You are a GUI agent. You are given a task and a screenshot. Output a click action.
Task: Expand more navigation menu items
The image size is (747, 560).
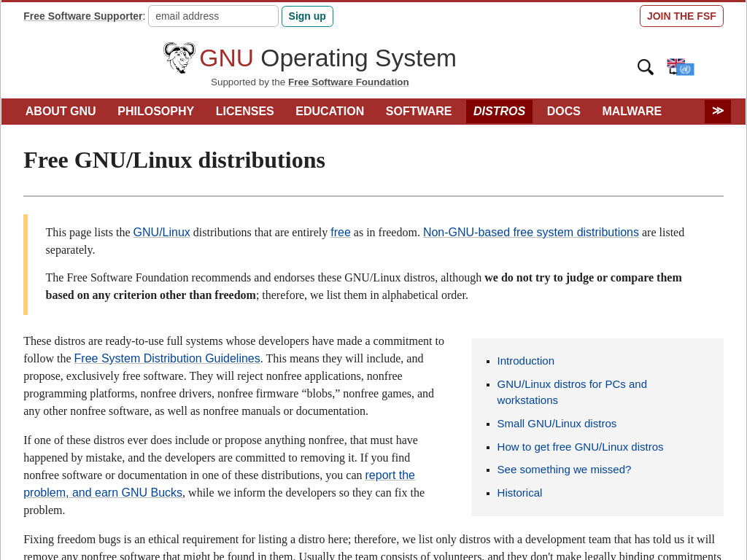[718, 111]
